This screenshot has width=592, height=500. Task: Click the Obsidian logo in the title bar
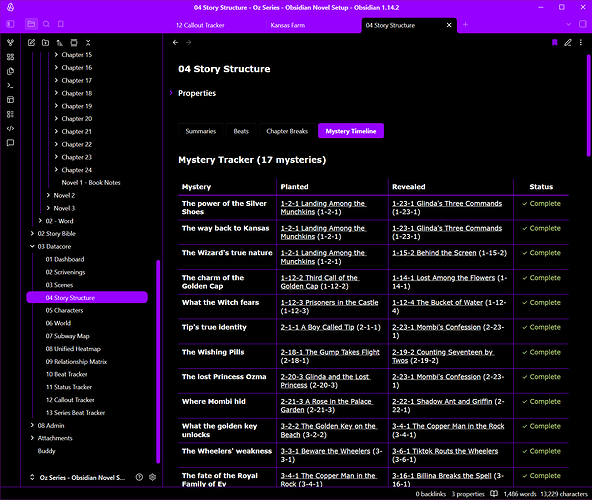[11, 7]
